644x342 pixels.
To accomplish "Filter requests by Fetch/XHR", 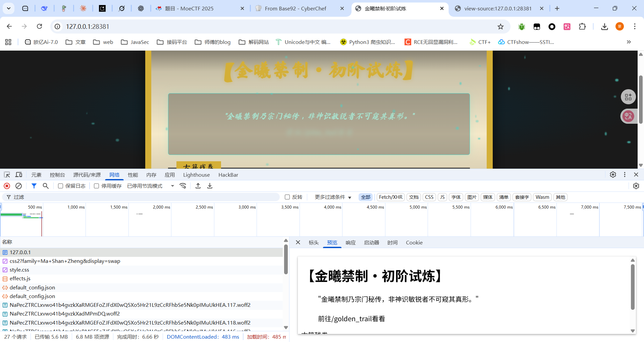I will click(390, 197).
